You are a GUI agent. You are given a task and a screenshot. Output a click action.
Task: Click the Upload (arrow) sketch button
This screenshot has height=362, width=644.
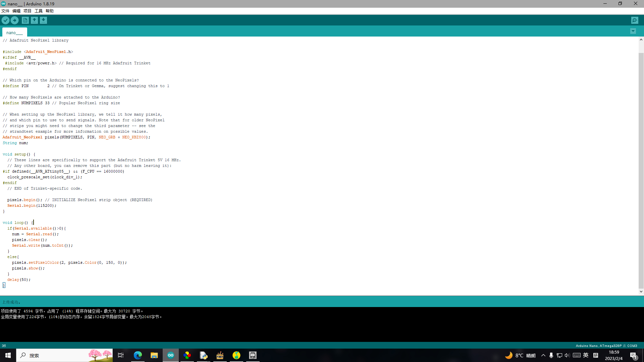tap(15, 20)
